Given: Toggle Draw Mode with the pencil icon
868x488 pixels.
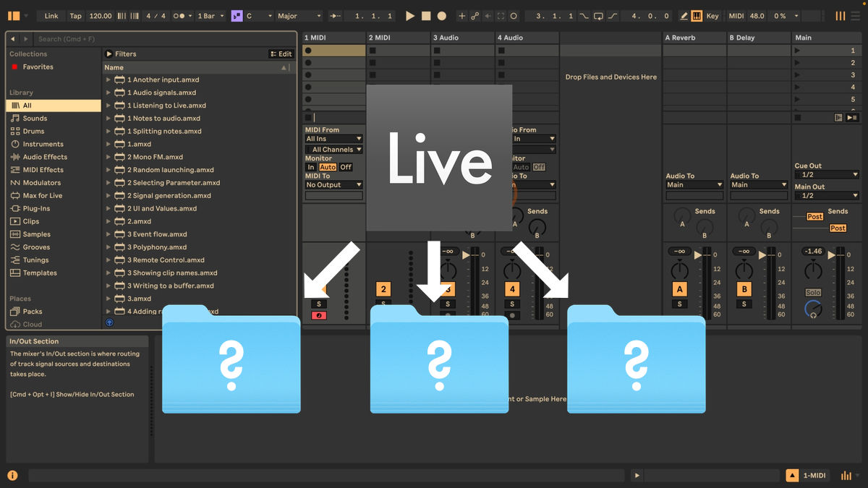Looking at the screenshot, I should coord(684,15).
